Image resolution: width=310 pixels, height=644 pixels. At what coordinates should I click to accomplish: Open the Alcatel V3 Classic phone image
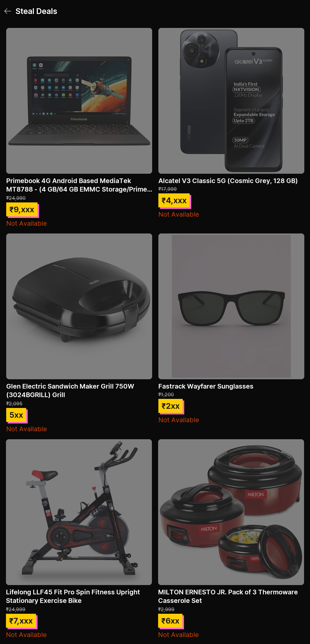click(231, 101)
